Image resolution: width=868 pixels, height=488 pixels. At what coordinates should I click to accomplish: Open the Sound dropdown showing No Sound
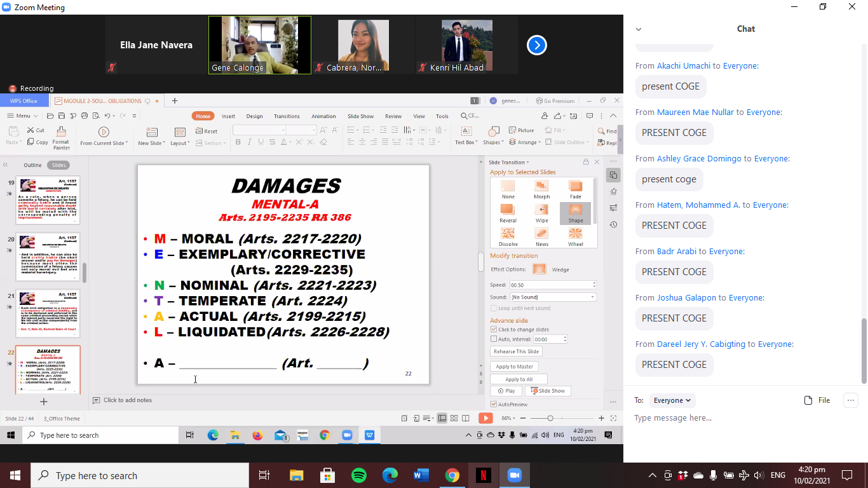pos(553,297)
